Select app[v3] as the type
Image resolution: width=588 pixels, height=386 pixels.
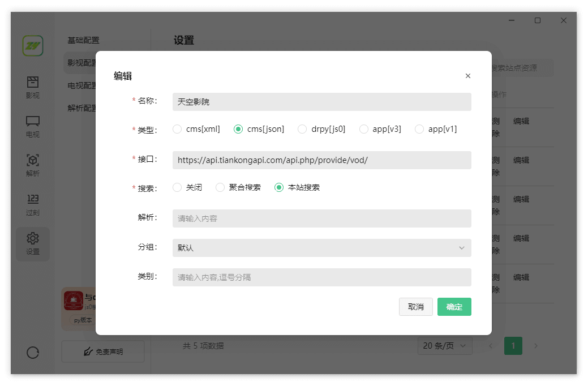364,129
